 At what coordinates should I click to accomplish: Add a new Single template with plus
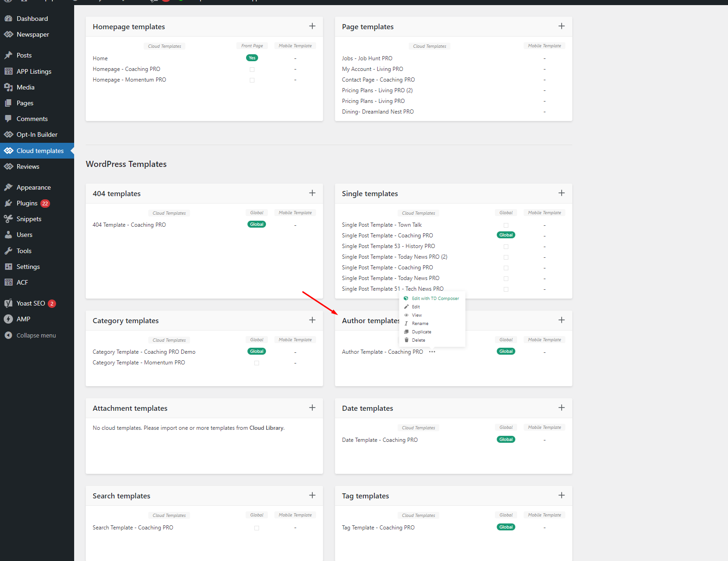(x=562, y=193)
